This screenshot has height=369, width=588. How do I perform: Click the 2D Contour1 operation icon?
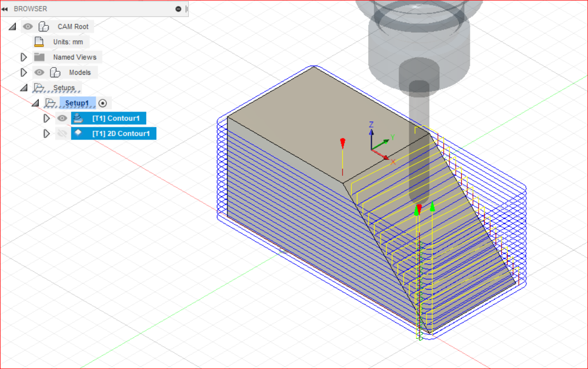point(78,132)
